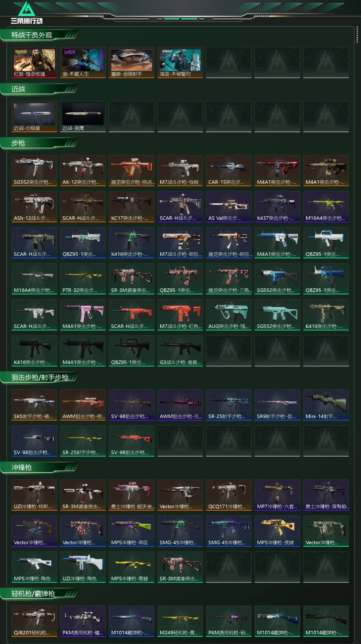Open the 狙击步枪/射手步枪 section header
Screen dimensions: 361x644
point(39,377)
